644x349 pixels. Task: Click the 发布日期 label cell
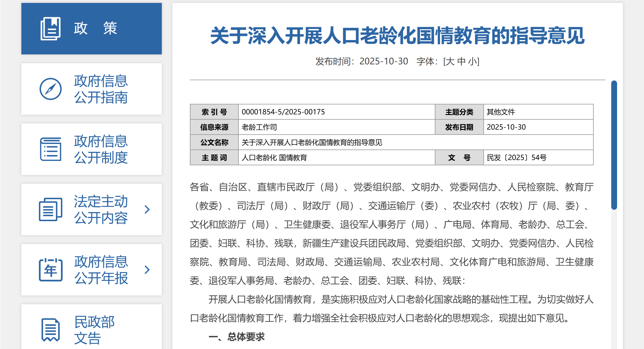click(459, 127)
